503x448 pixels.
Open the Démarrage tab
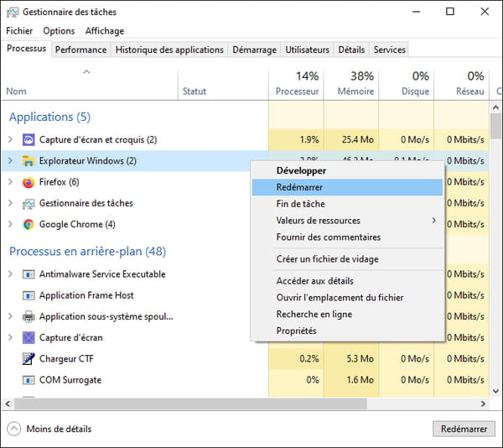pos(254,49)
